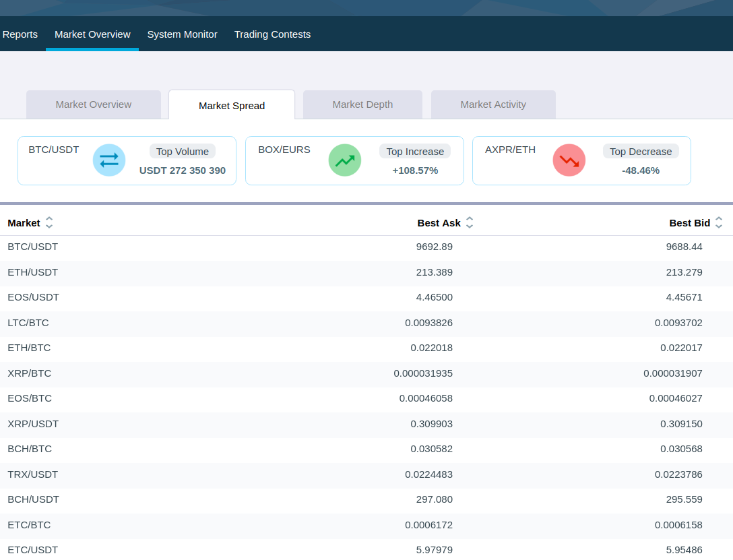Click Best Ask value 0.0093826
733x560 pixels.
[x=428, y=323]
